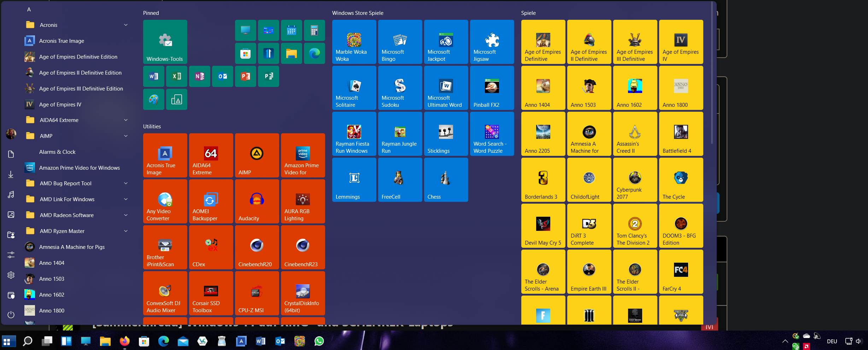Screen dimensions: 868x350
Task: Open the Cyberpunk 2077 tile
Action: click(x=635, y=180)
